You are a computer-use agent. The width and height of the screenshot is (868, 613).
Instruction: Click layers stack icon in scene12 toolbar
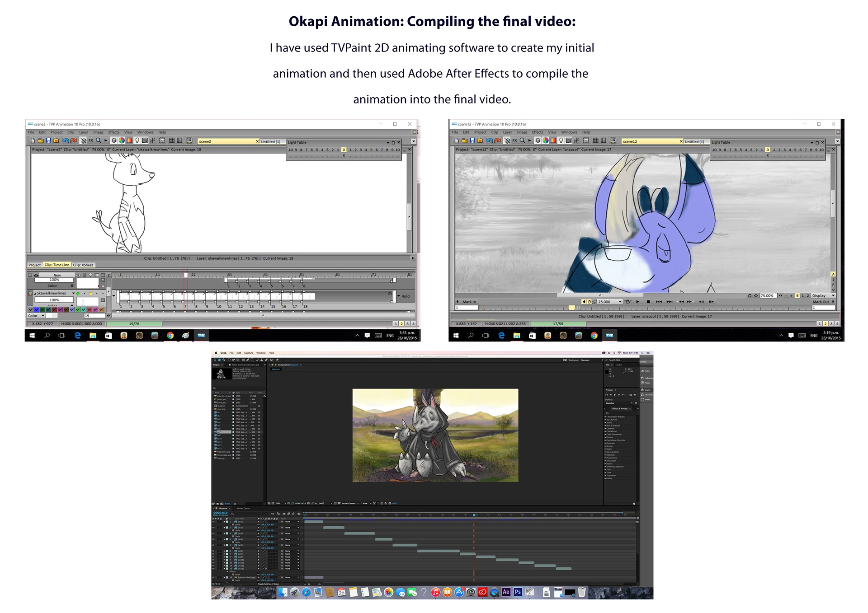538,140
